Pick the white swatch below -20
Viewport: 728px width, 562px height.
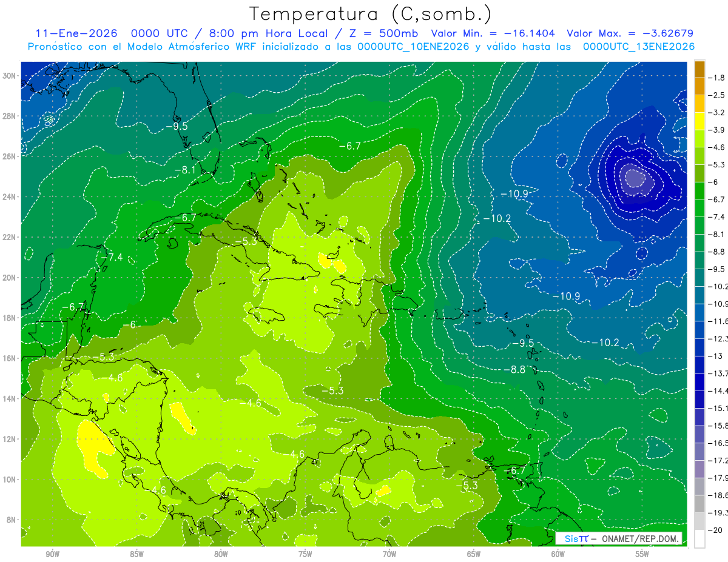click(x=699, y=539)
